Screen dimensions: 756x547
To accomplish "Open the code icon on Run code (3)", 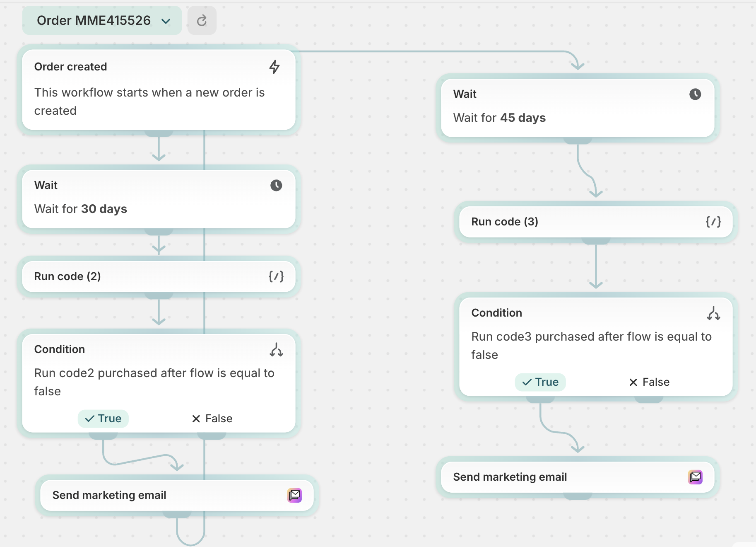I will tap(714, 222).
